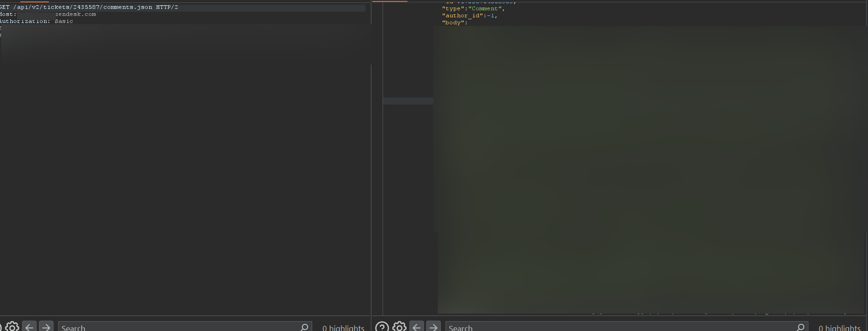The image size is (868, 331).
Task: Select the GET /api/v2/tickets request line
Action: pyautogui.click(x=89, y=8)
